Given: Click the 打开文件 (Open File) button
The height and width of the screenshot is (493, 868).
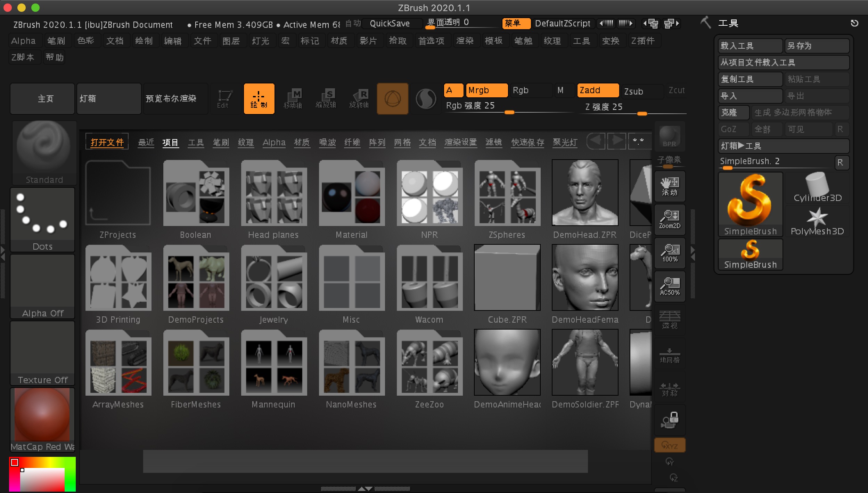Looking at the screenshot, I should (107, 142).
